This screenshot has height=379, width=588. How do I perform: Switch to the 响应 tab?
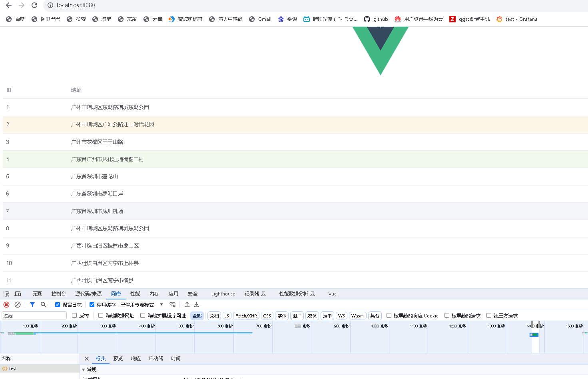point(136,358)
